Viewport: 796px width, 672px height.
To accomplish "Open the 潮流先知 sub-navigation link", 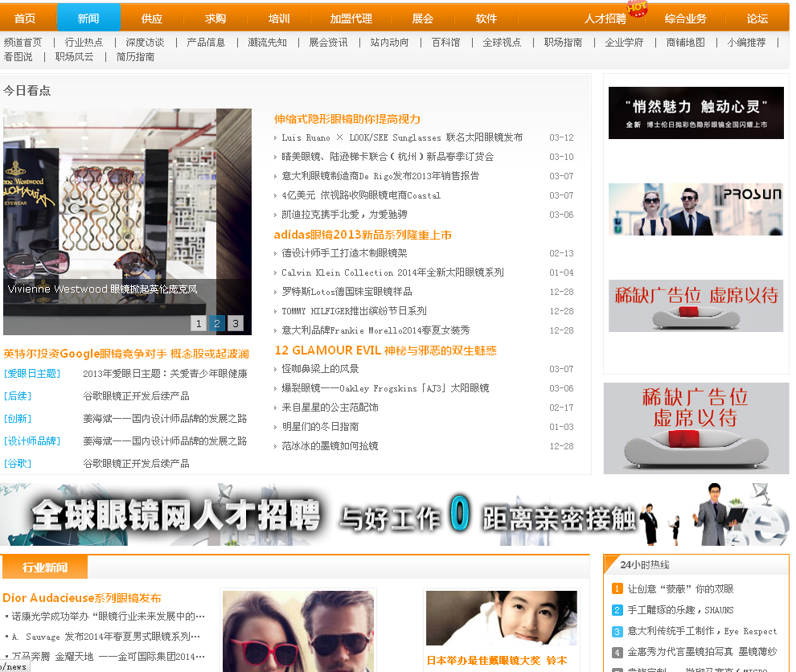I will [267, 42].
